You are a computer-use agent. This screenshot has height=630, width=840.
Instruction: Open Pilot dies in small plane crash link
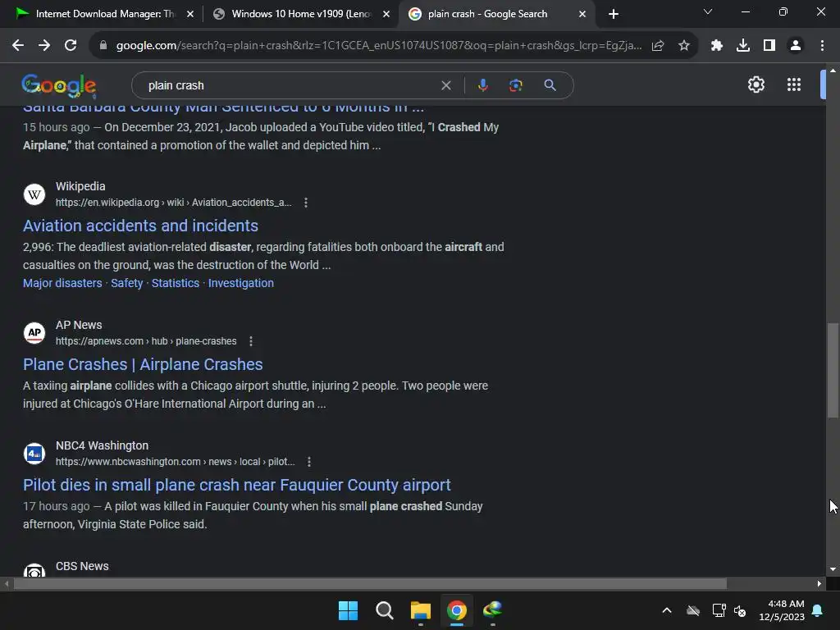point(237,485)
